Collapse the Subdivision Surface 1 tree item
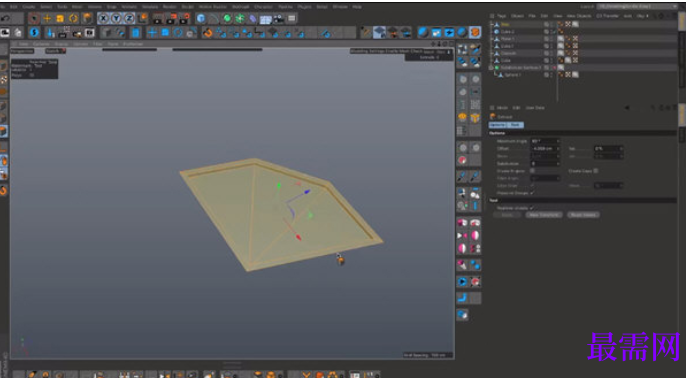 point(491,68)
